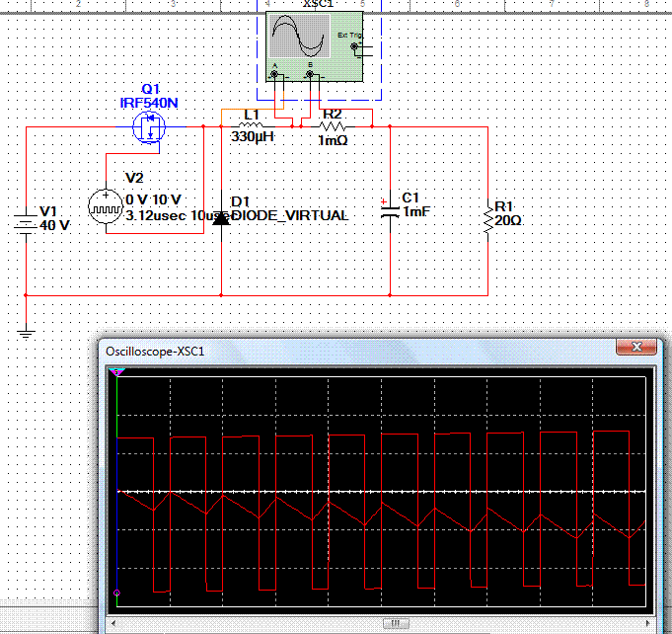Image resolution: width=672 pixels, height=634 pixels.
Task: Click the magenta ground marker on oscilloscope axis
Action: (116, 593)
